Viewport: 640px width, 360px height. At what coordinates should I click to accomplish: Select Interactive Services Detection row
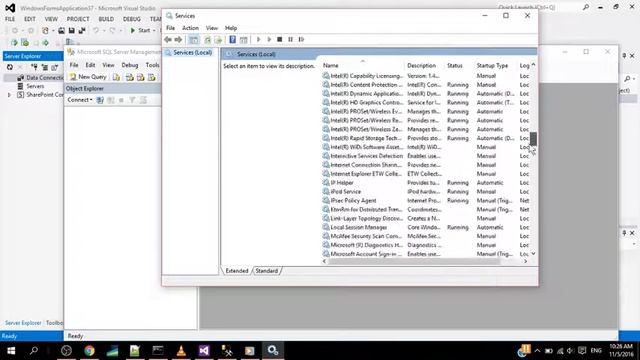coord(426,156)
